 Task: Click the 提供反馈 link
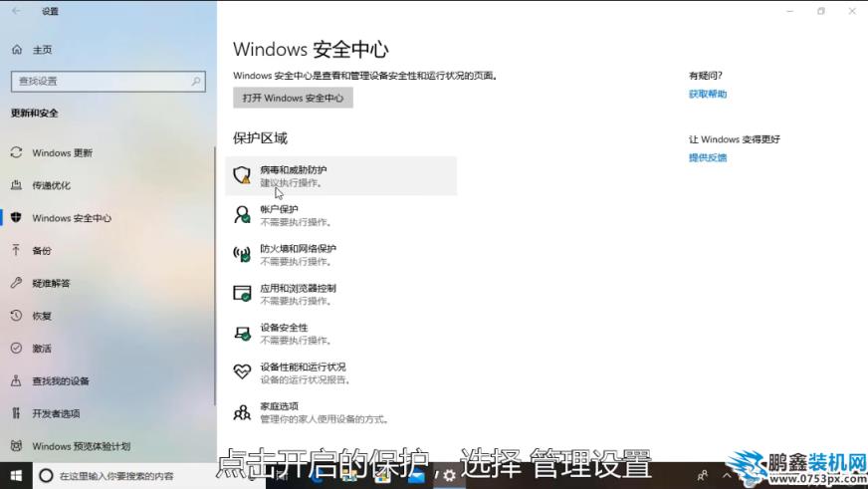click(708, 157)
